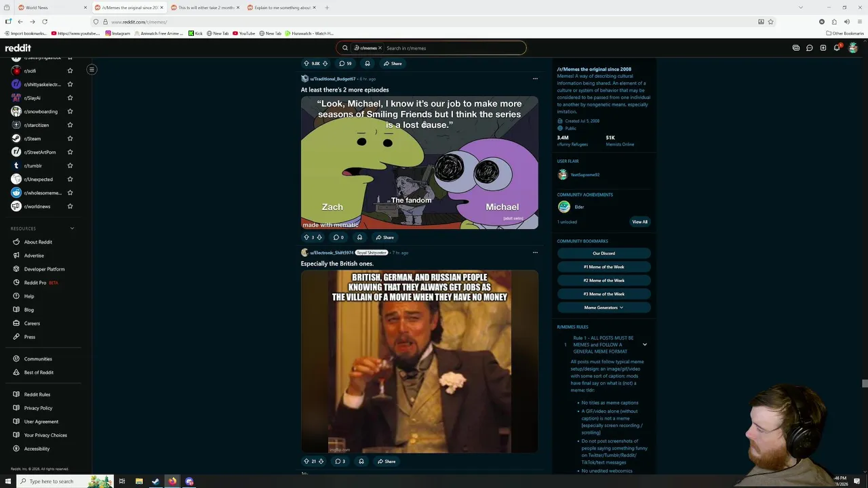Upvote the British villains meme post
The width and height of the screenshot is (868, 488).
click(307, 462)
